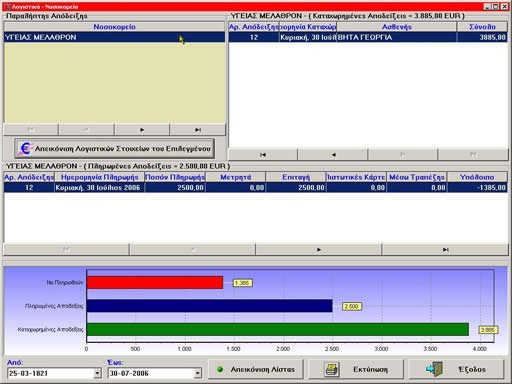Maximize the Λογιστικά window

496,6
